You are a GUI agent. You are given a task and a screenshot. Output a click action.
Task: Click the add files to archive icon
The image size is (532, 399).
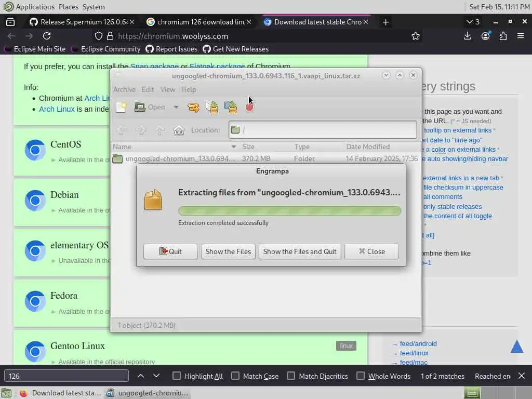pos(212,107)
